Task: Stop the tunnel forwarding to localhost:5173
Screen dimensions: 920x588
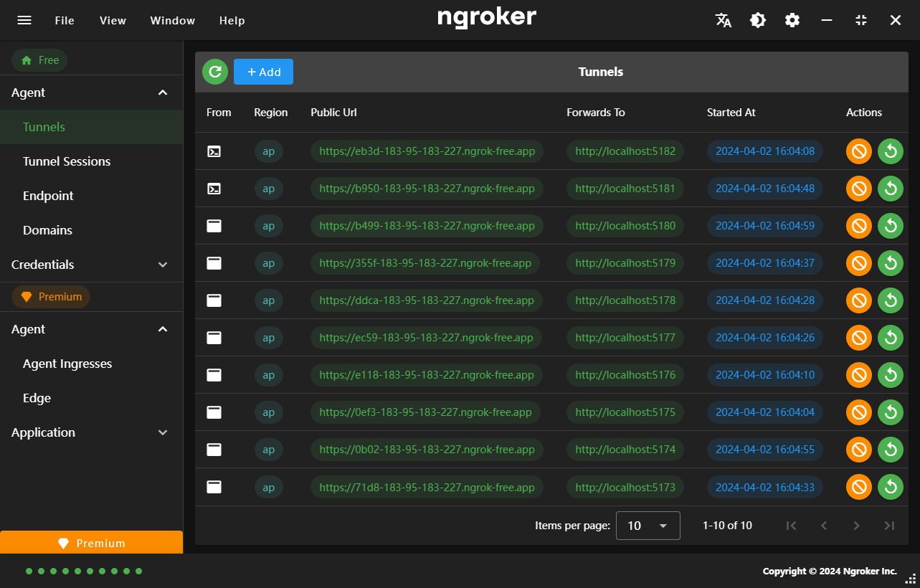Action: 859,487
